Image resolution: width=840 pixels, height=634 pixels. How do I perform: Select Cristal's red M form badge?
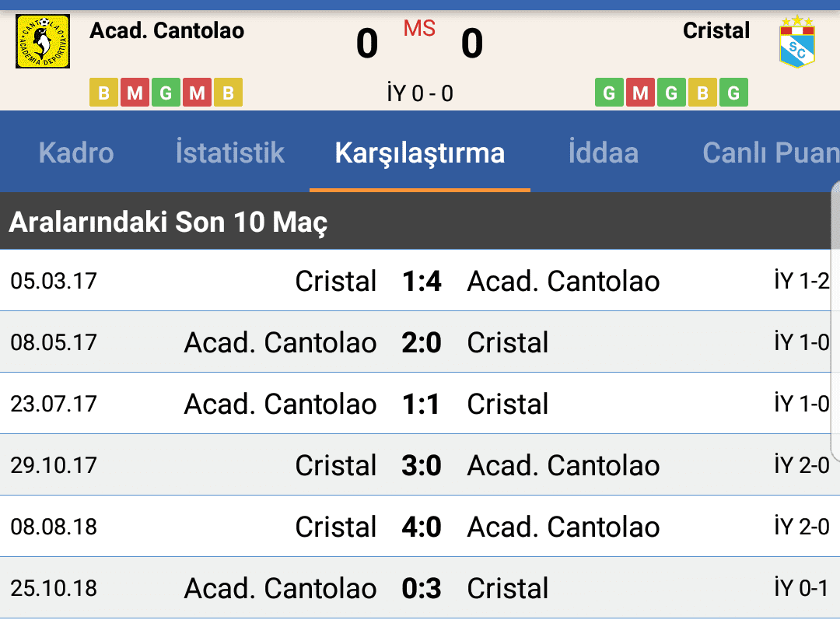click(x=641, y=92)
